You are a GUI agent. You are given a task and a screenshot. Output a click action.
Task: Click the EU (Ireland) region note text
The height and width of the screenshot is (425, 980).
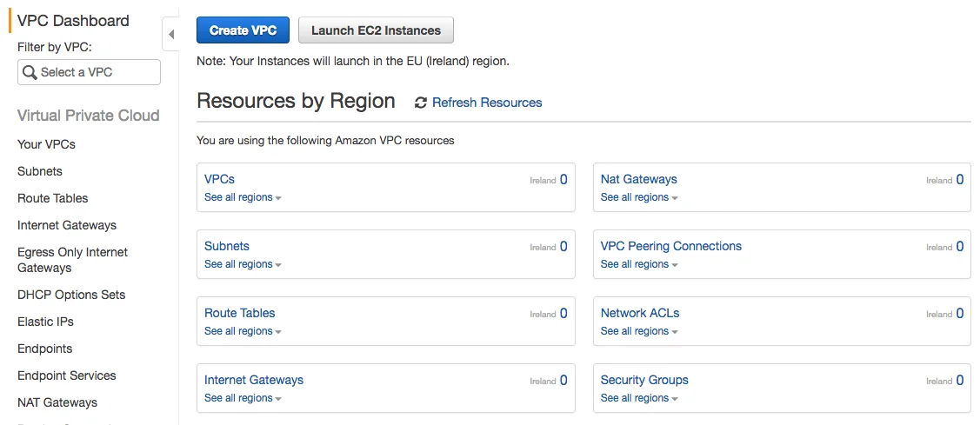(x=353, y=62)
